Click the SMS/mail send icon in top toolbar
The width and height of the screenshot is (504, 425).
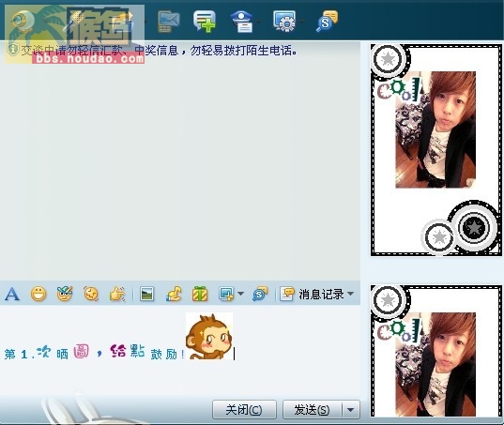pos(169,22)
